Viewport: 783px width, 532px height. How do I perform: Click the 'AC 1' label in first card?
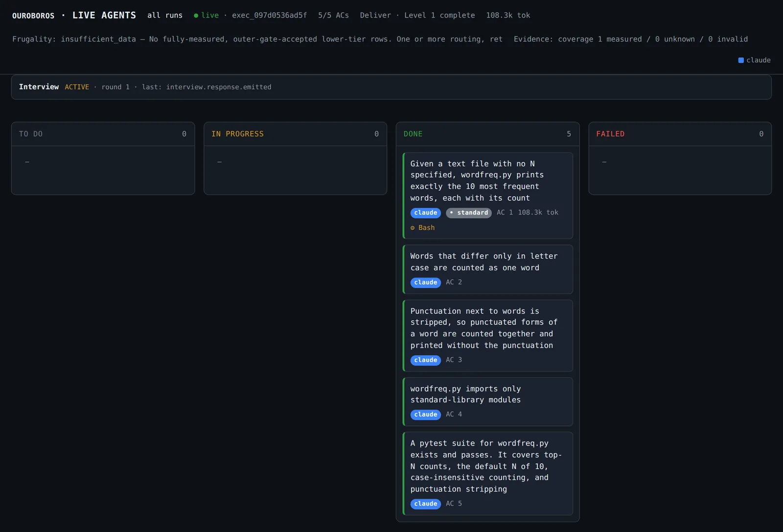click(x=505, y=213)
